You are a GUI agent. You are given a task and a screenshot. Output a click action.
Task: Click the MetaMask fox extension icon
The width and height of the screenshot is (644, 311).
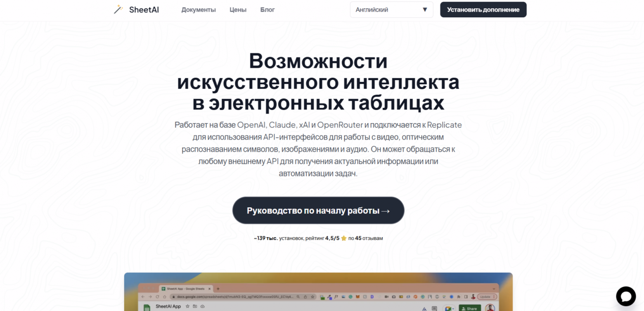tap(357, 297)
